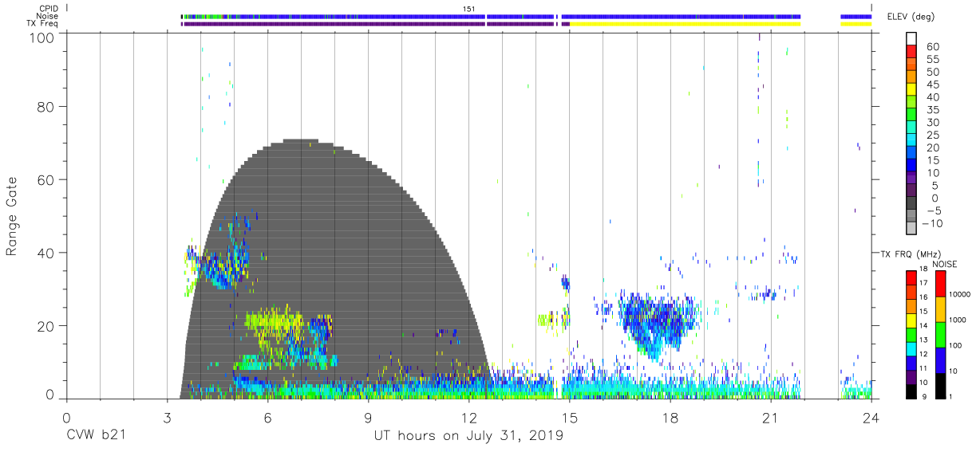This screenshot has width=980, height=452.
Task: Click the red 55-60 elevation color band
Action: 911,53
